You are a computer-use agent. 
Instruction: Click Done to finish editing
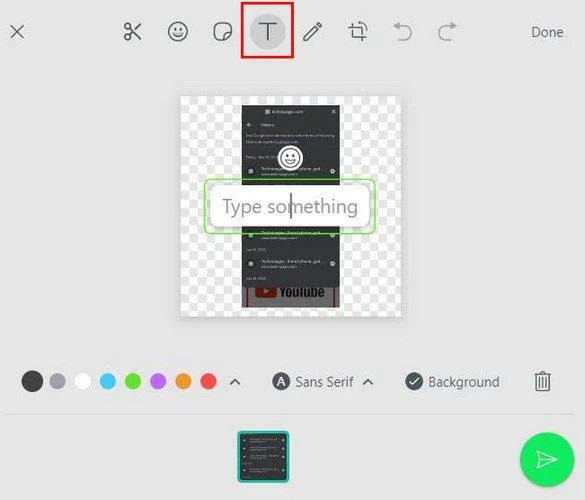[x=547, y=32]
